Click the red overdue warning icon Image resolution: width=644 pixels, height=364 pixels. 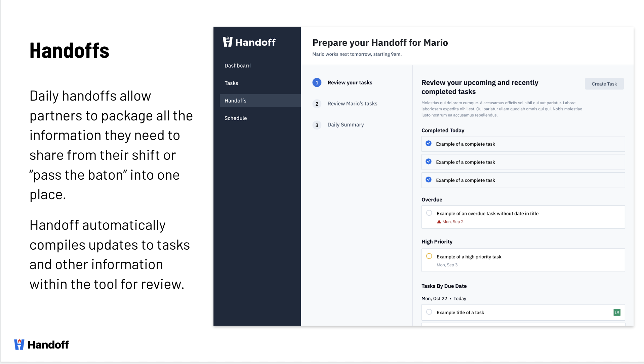pos(439,222)
